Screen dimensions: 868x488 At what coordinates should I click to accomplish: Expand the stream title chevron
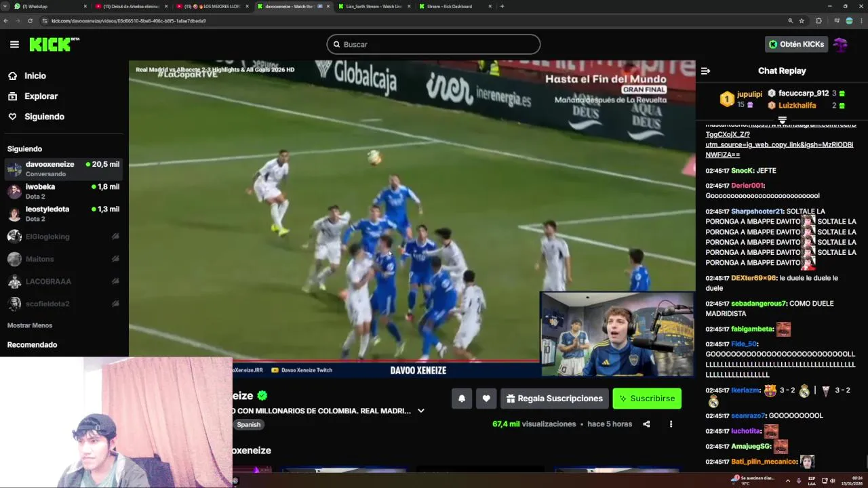click(421, 411)
